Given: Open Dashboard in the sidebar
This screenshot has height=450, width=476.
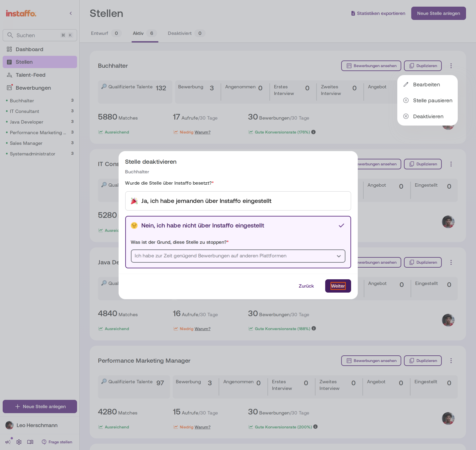Looking at the screenshot, I should coord(40,49).
